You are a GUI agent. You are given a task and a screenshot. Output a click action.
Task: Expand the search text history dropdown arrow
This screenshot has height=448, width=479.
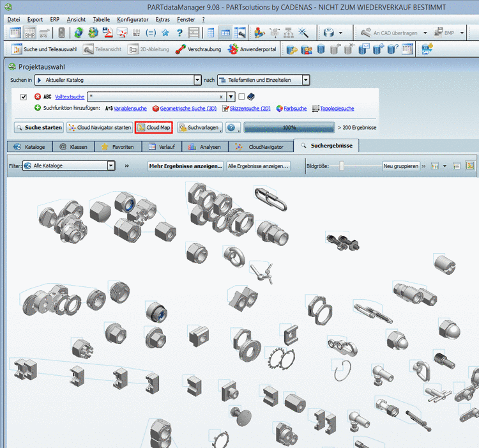[x=231, y=97]
